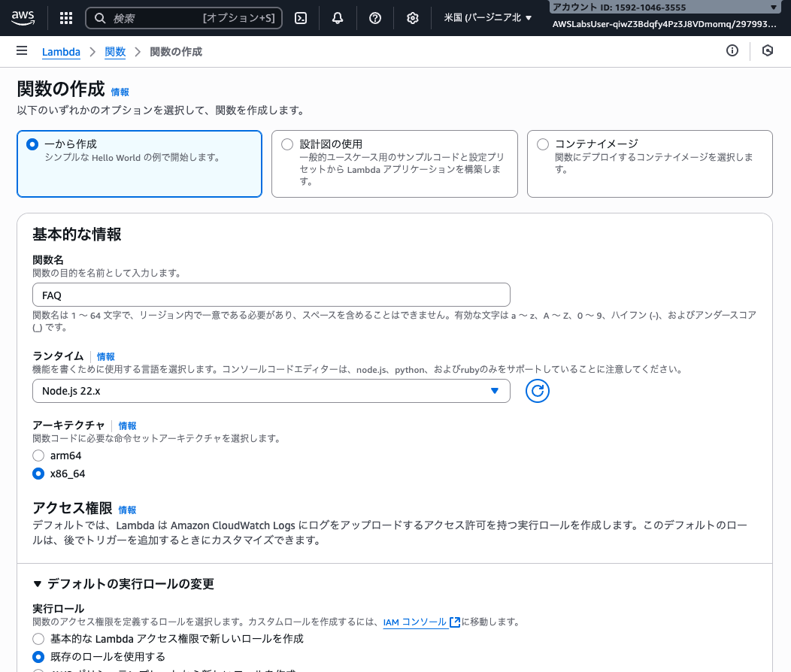
Task: Collapse デフォルトの実行ロールの変更 section
Action: tap(123, 584)
